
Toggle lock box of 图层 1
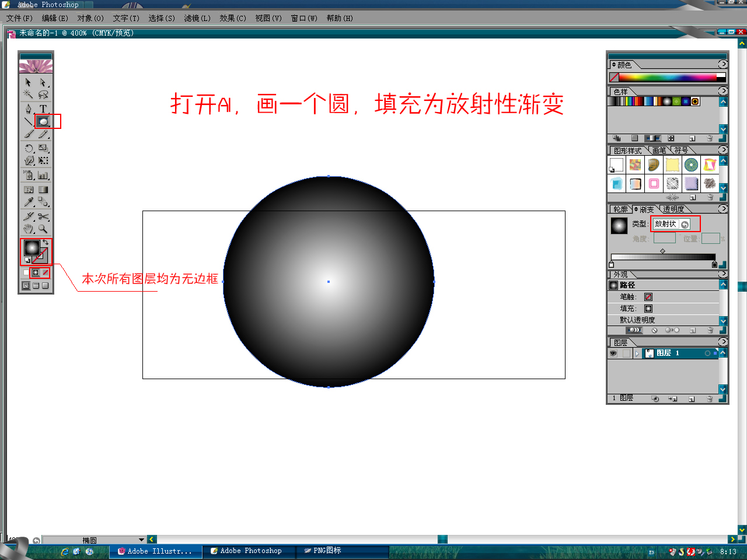click(x=626, y=353)
